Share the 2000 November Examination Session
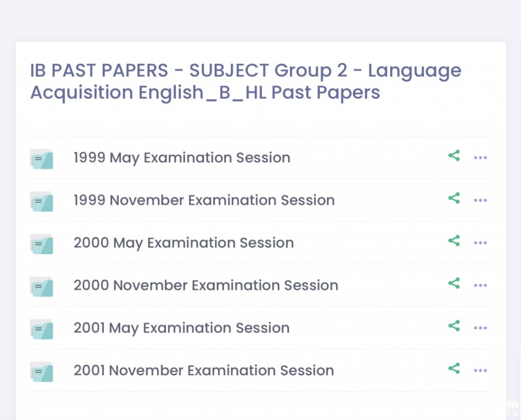Image resolution: width=521 pixels, height=420 pixels. [454, 283]
